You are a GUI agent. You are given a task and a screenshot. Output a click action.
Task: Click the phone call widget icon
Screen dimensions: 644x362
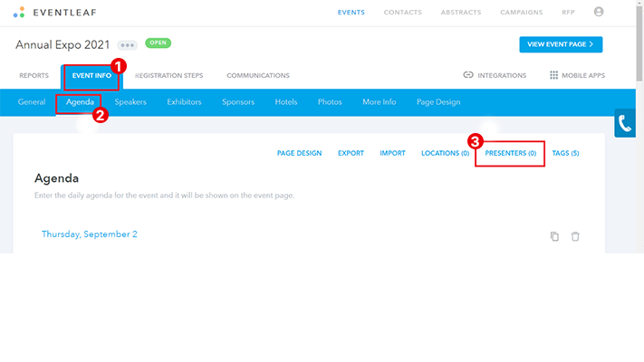pos(625,124)
